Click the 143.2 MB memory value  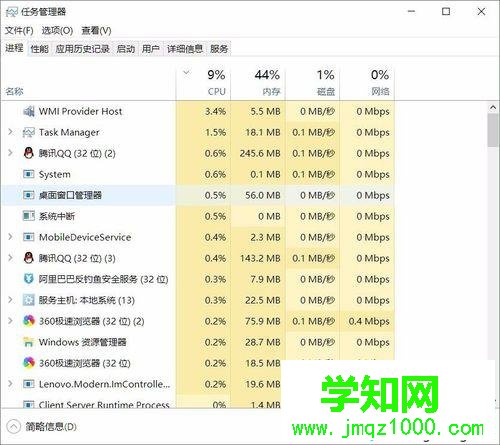click(260, 258)
